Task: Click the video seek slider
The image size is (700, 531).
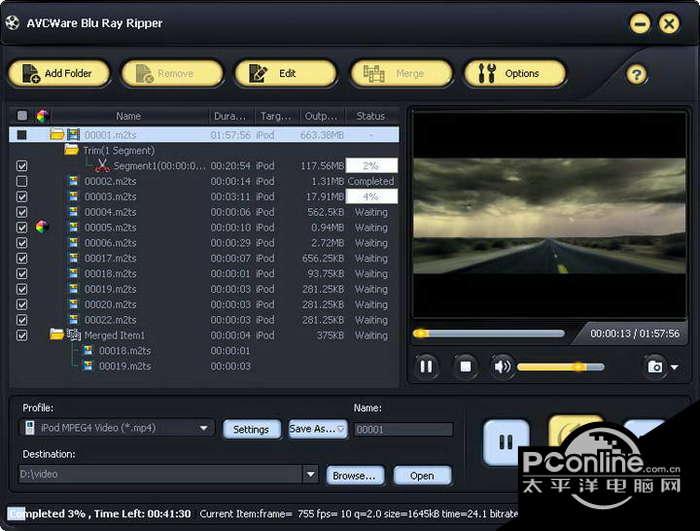Action: tap(489, 334)
